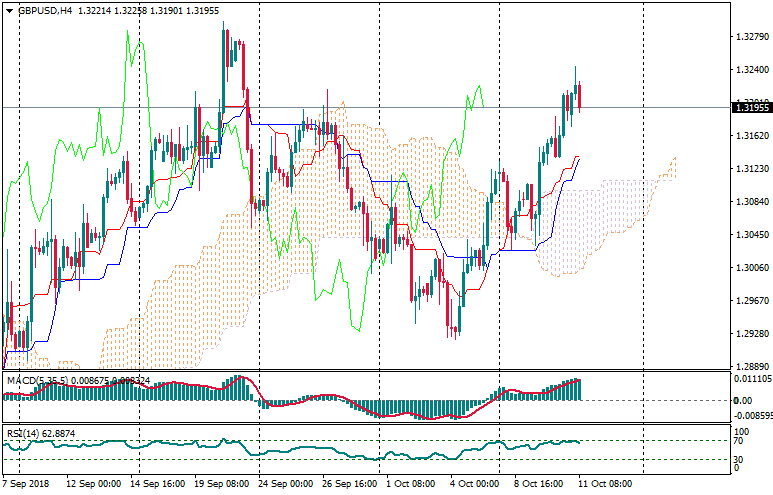Click the 1.29280 price axis label
Viewport: 773px width, 495px height.
coord(750,333)
